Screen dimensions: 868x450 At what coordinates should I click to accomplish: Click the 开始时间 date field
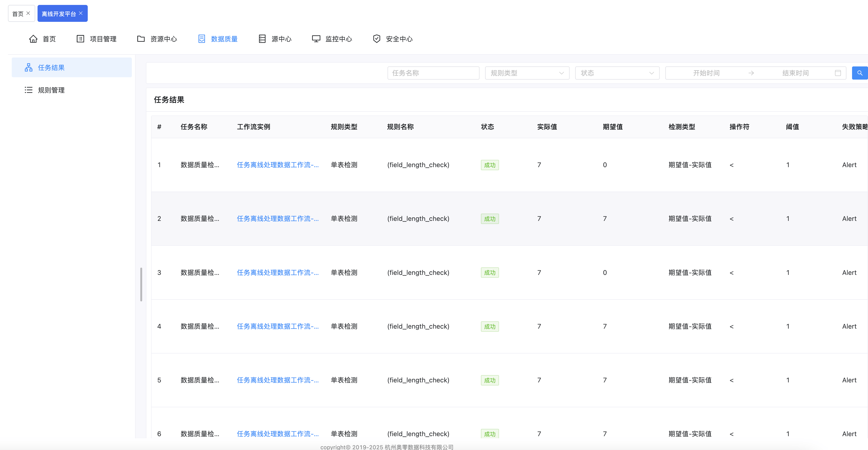coord(706,73)
